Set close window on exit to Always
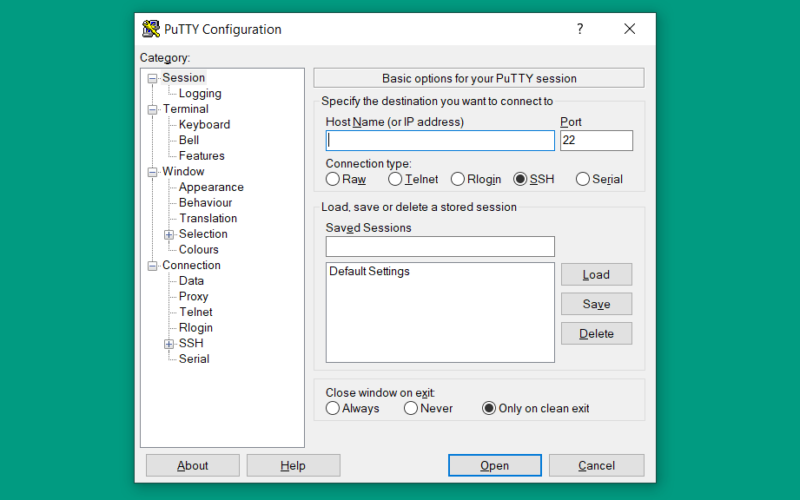The height and width of the screenshot is (500, 800). (333, 408)
